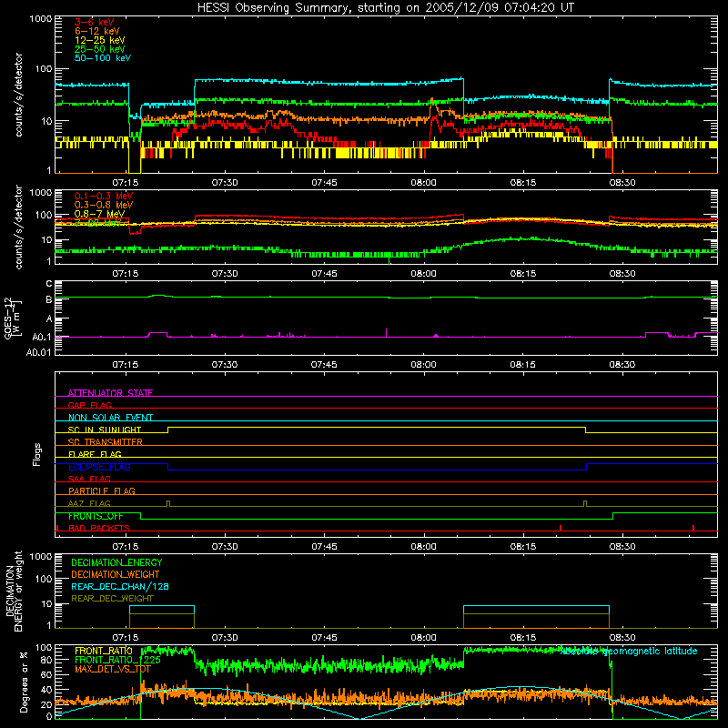The width and height of the screenshot is (728, 728).
Task: Click the GOES-12 axis label
Action: tap(13, 318)
